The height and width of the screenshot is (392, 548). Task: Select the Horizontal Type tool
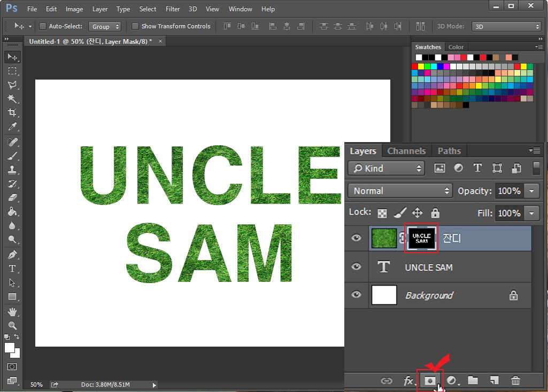point(12,269)
